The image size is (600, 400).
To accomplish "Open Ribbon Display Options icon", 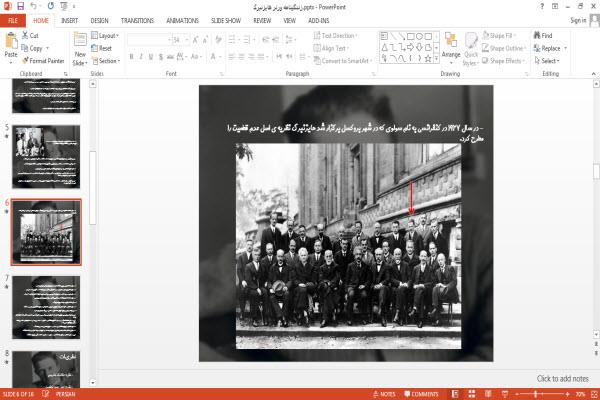I will pos(555,6).
